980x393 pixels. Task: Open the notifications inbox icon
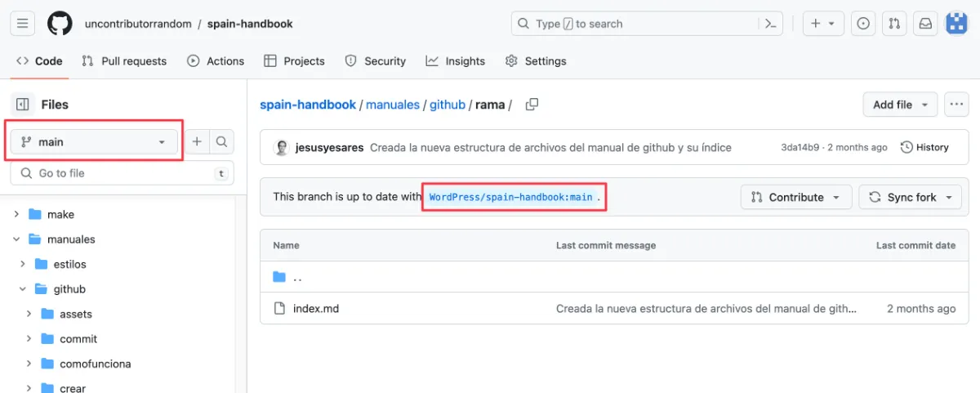[925, 24]
